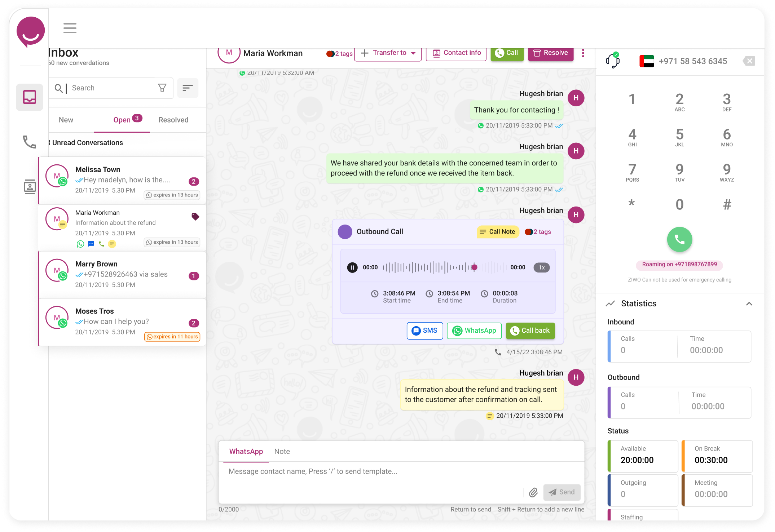Viewport: 775px width, 532px height.
Task: Click the Meeting status card
Action: click(x=717, y=490)
